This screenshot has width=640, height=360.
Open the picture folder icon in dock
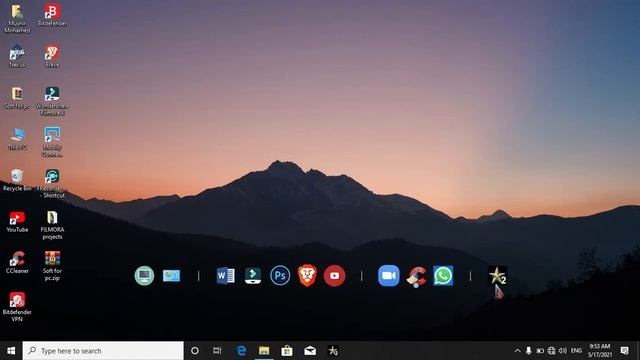171,276
